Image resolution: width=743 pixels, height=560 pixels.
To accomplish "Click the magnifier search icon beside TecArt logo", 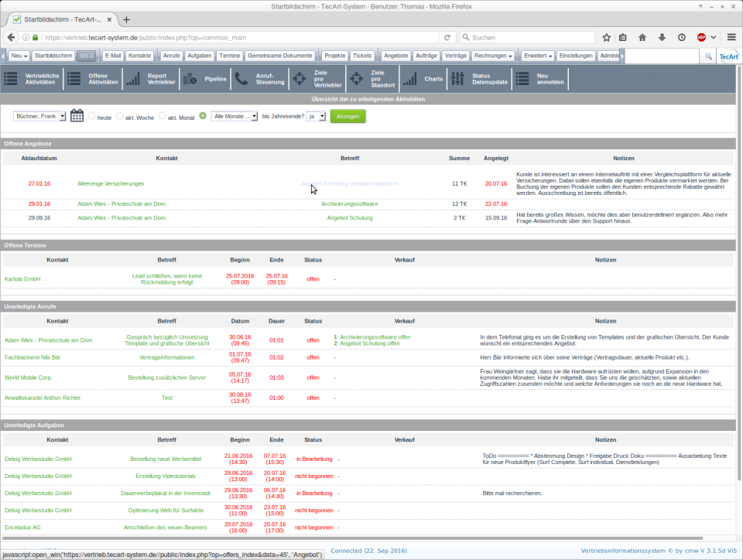I will (707, 56).
